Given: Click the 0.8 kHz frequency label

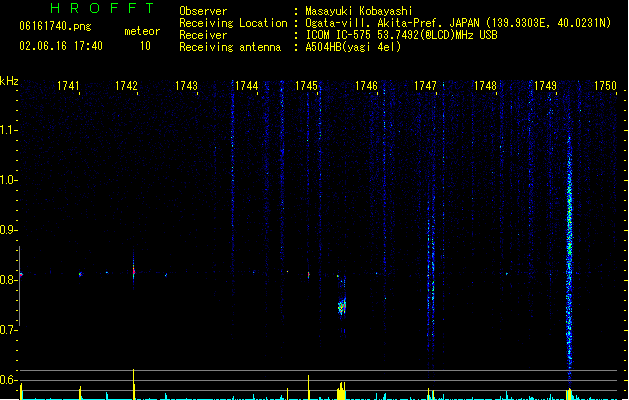Looking at the screenshot, I should (x=8, y=280).
